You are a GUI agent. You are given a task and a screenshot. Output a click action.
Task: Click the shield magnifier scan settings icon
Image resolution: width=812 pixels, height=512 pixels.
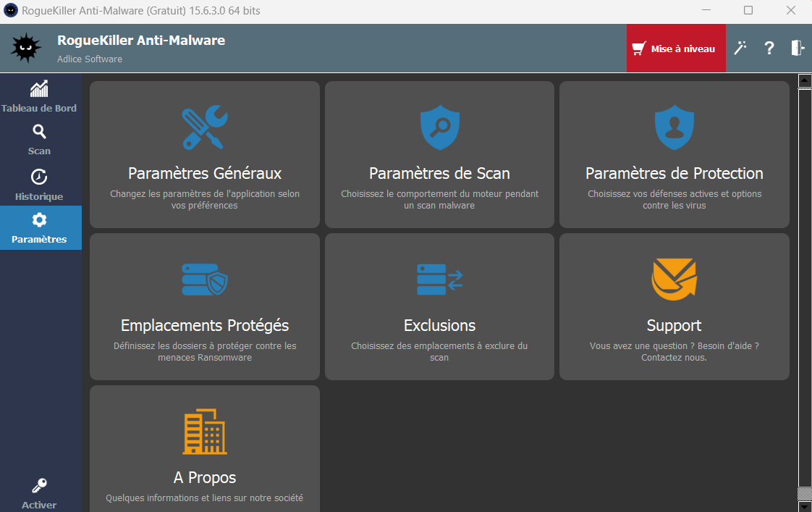(440, 127)
